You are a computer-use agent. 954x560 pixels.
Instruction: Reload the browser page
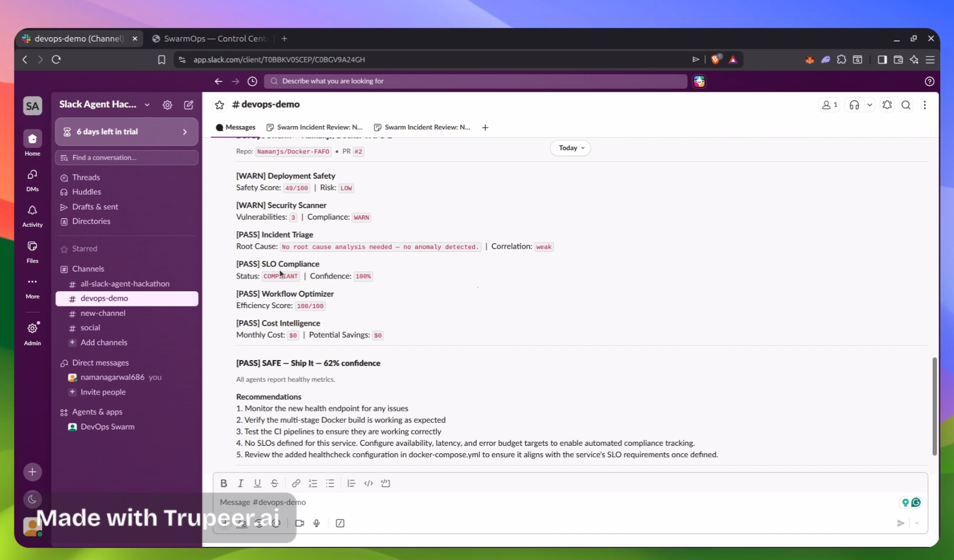click(x=56, y=60)
